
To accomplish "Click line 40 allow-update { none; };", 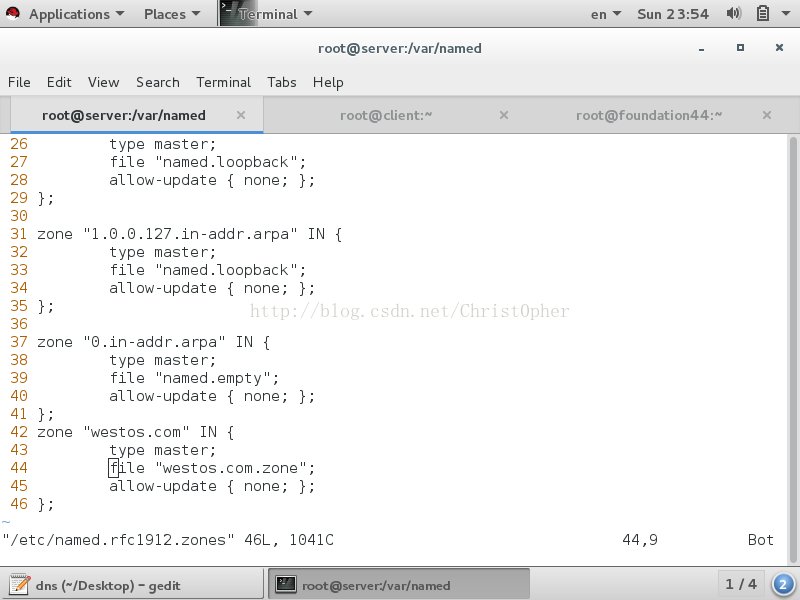I will [x=212, y=396].
